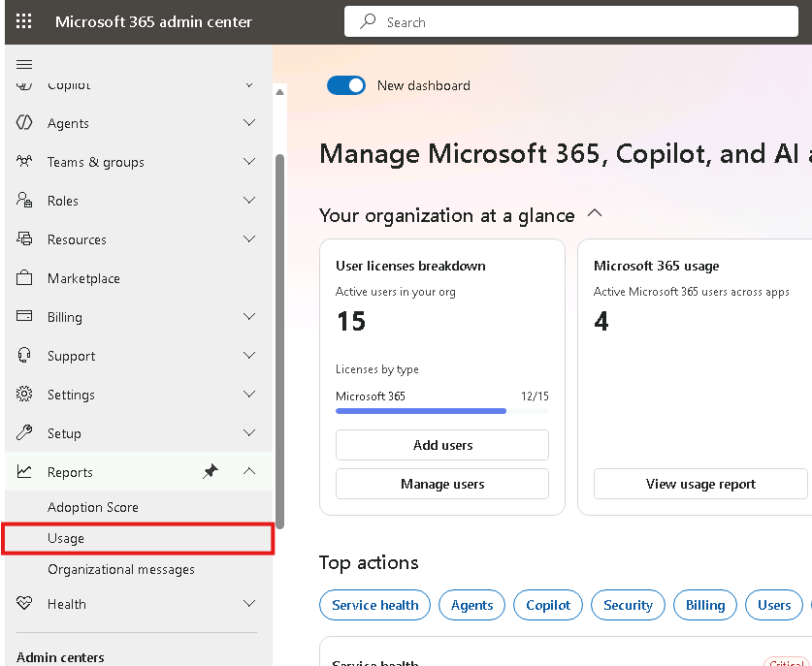This screenshot has height=666, width=812.
Task: Collapse Your organization at a glance
Action: 595,212
